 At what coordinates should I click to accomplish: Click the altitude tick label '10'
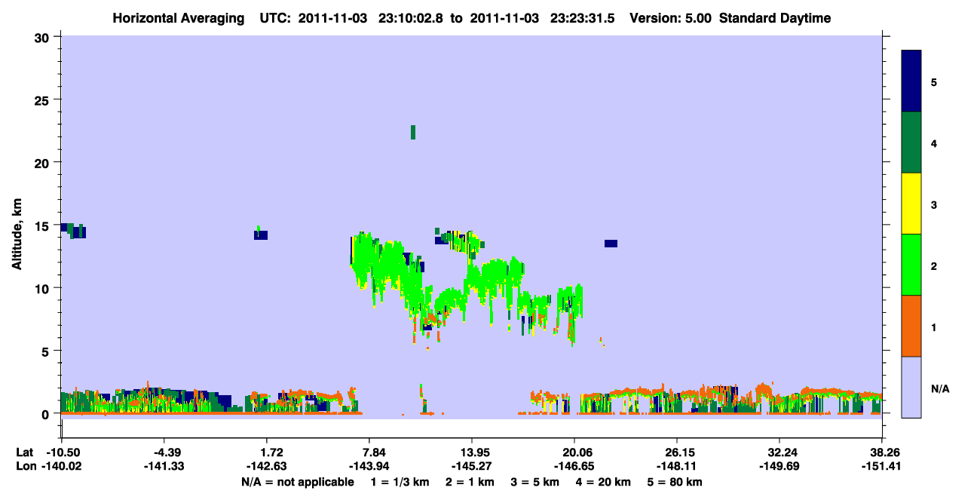[x=44, y=288]
